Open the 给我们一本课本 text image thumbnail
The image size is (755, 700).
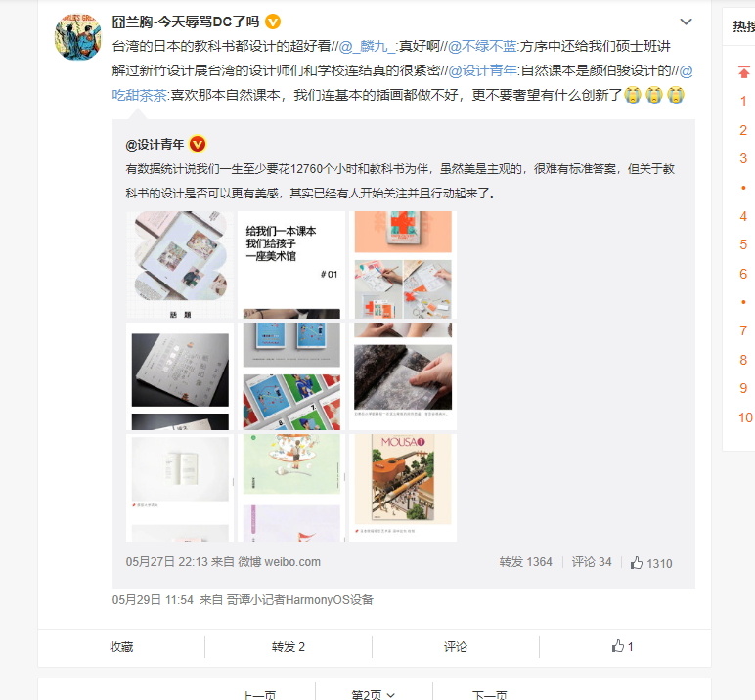point(291,265)
